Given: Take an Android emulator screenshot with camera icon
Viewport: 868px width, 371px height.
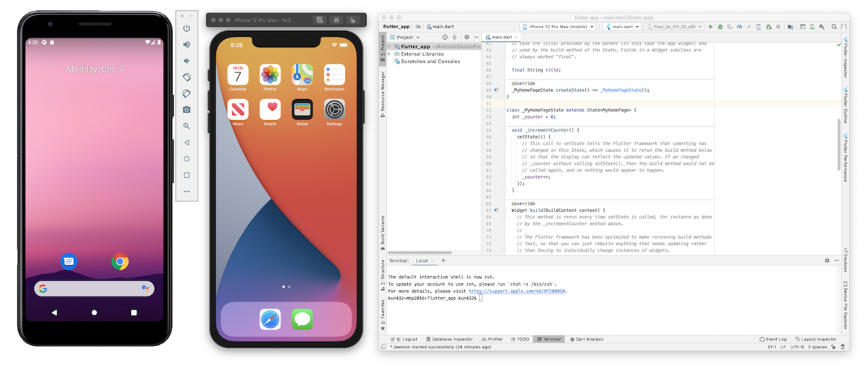Looking at the screenshot, I should [x=187, y=110].
